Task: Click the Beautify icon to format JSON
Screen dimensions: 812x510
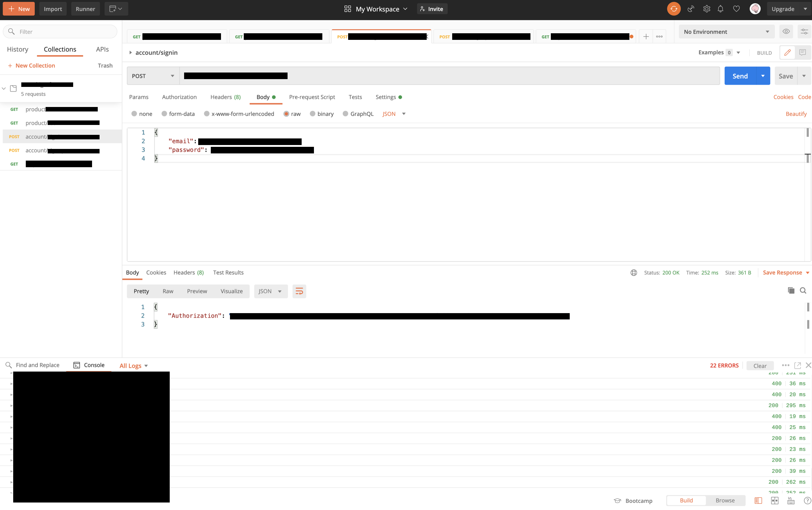Action: tap(796, 113)
